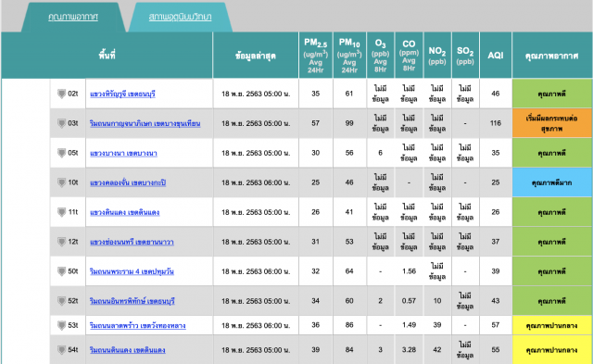
Task: Select the timestamp cell in row 02t
Action: point(256,94)
